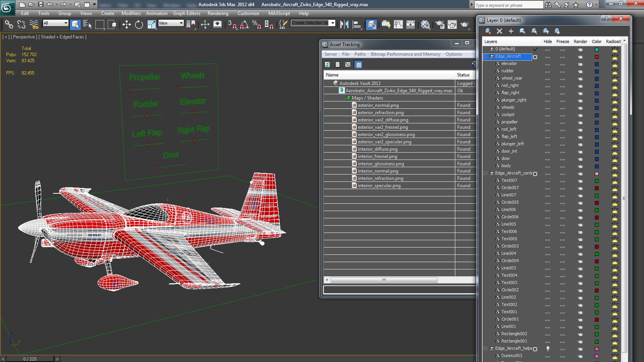Toggle Hide for Edge_Aircraft layer
644x362 pixels.
[547, 57]
